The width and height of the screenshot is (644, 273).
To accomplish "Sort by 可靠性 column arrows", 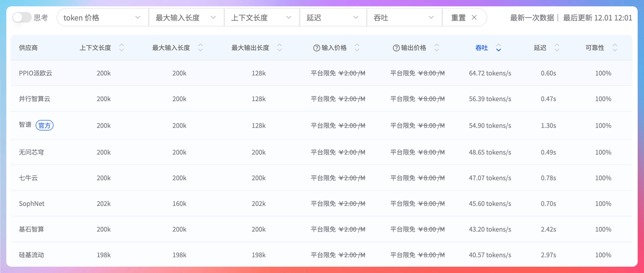I will pyautogui.click(x=615, y=47).
